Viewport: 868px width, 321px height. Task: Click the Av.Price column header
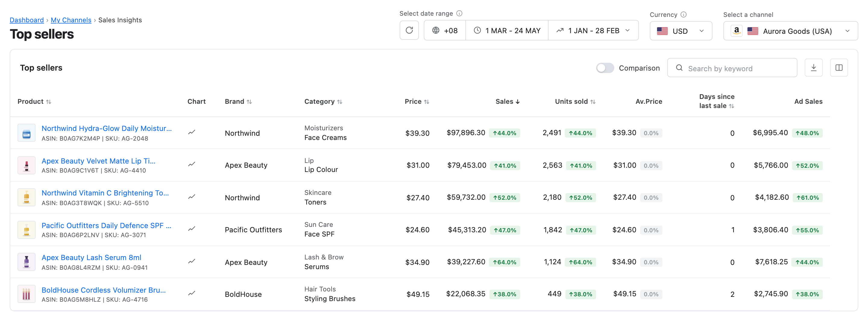click(x=649, y=101)
